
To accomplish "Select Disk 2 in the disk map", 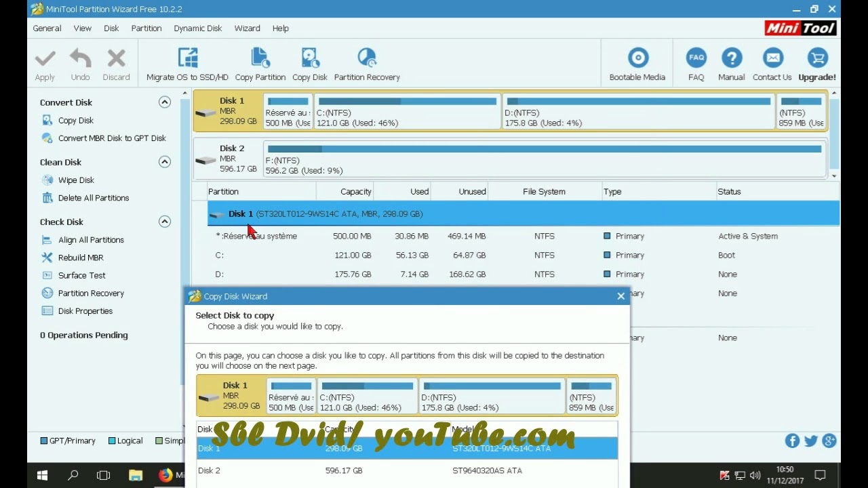I will (x=228, y=159).
